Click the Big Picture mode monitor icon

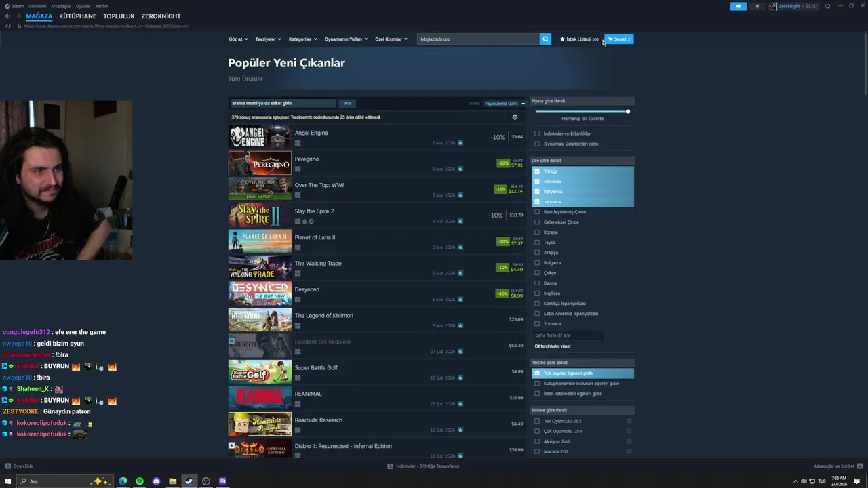tap(827, 6)
